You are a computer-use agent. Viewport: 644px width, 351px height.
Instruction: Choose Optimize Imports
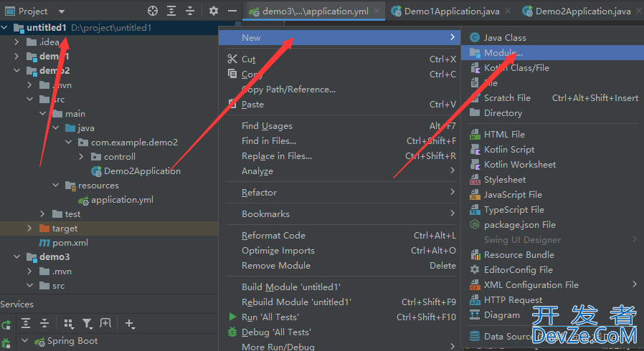(341, 251)
